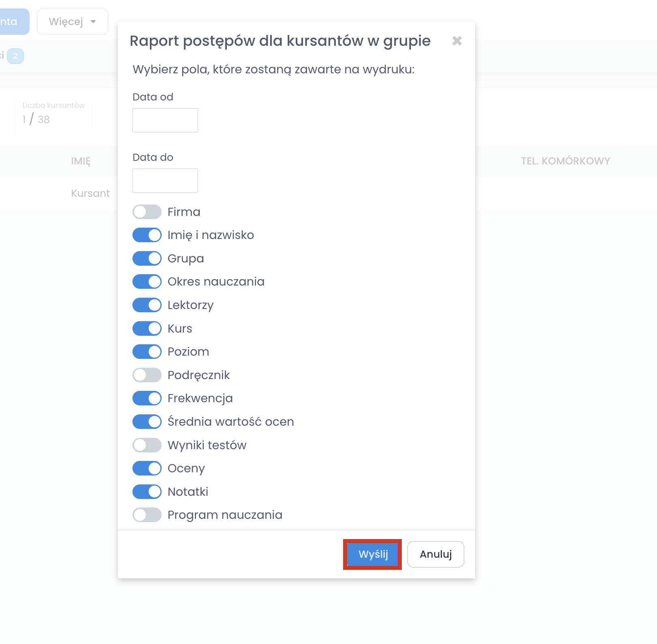This screenshot has height=644, width=657.
Task: Turn off the Grupa toggle
Action: click(x=147, y=258)
